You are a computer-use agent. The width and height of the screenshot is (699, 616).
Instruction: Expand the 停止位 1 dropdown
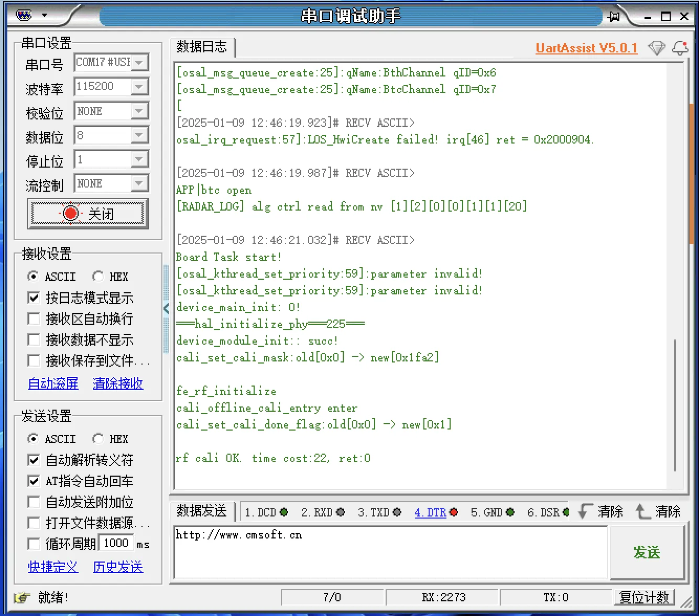click(x=139, y=159)
